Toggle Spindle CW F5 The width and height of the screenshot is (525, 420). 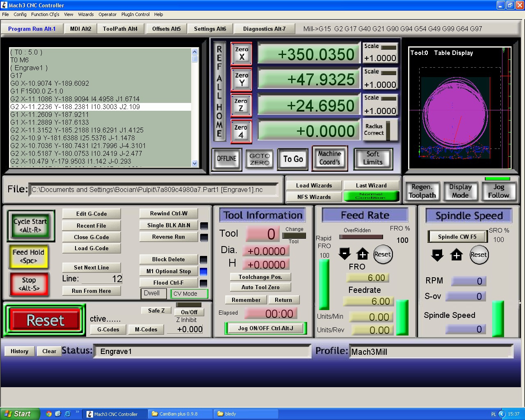(457, 237)
